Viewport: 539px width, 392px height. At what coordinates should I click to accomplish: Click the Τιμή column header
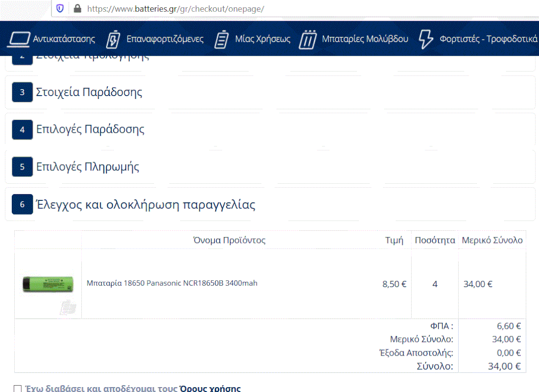point(394,240)
